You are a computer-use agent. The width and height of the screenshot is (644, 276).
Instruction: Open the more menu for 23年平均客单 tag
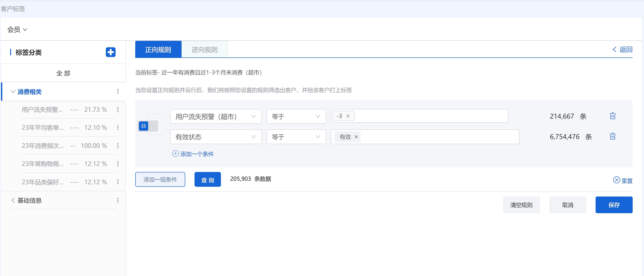(118, 127)
